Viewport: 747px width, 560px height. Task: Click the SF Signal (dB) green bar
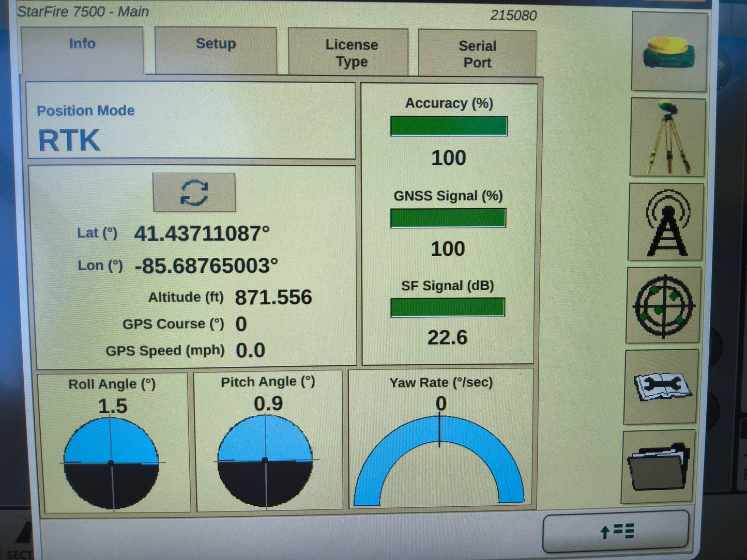(x=447, y=307)
